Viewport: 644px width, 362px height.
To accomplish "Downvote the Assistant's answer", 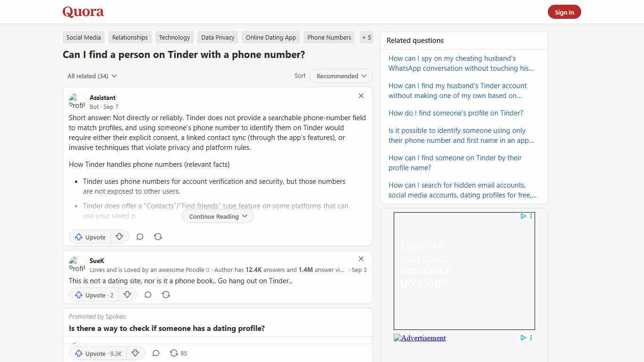I will pos(119,237).
